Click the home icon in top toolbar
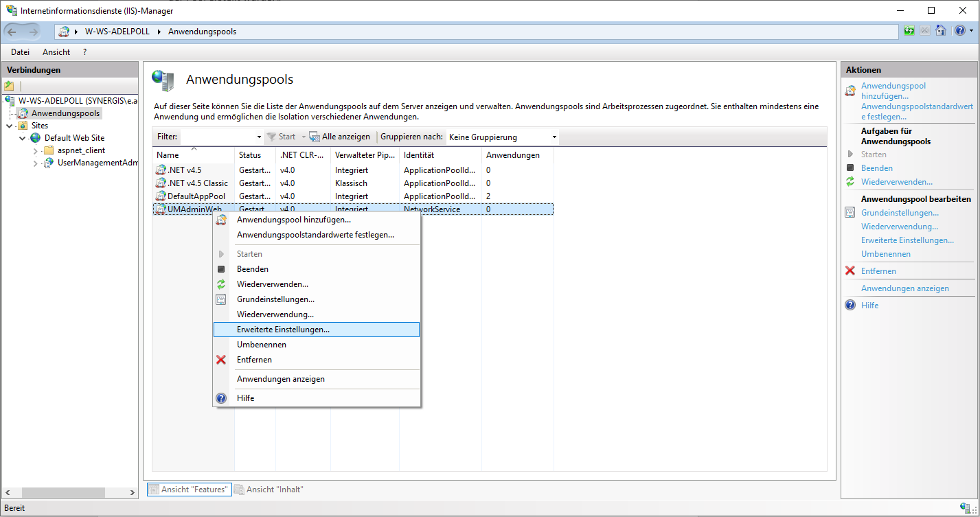Screen dimensions: 980x517 [x=940, y=31]
